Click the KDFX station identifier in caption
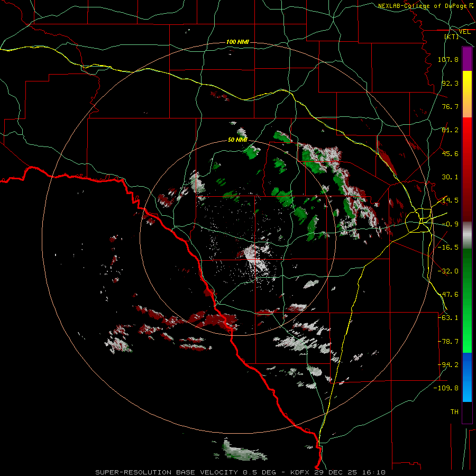This screenshot has width=476, height=476. click(x=300, y=472)
